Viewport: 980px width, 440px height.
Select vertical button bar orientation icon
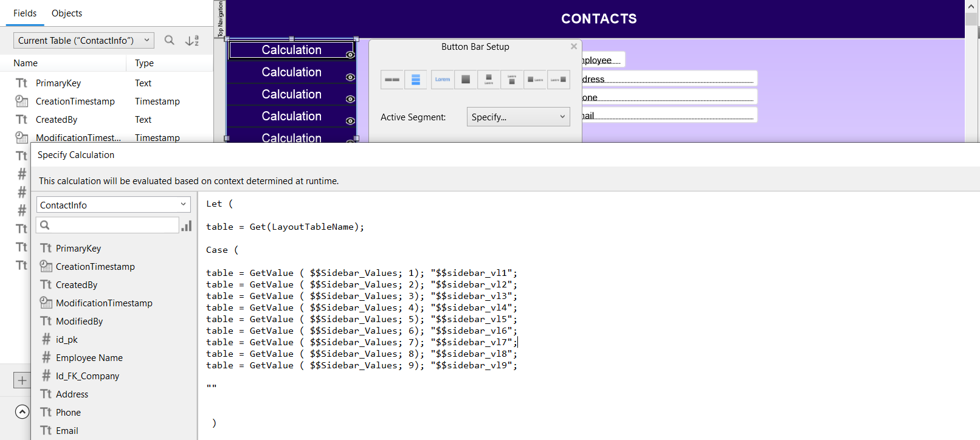(x=416, y=80)
